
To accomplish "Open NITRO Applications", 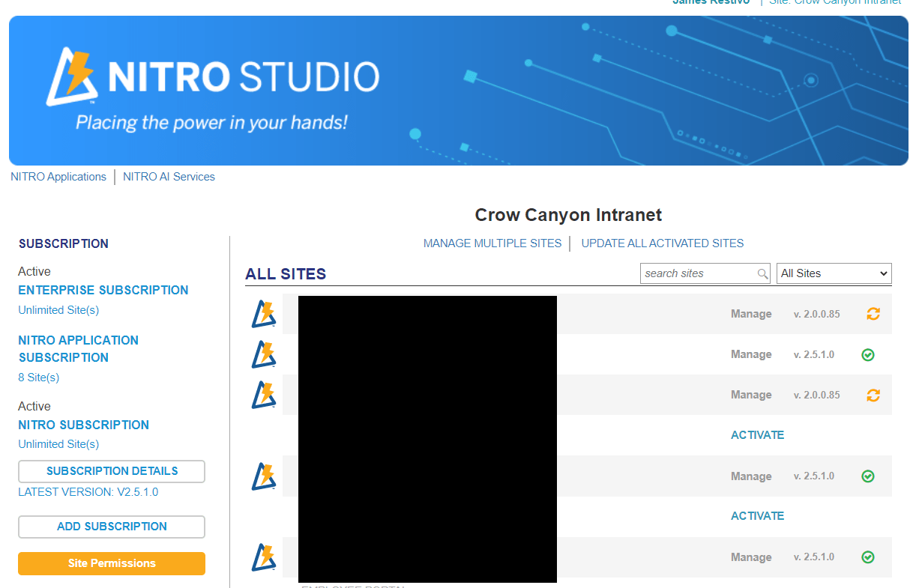I will pyautogui.click(x=58, y=176).
